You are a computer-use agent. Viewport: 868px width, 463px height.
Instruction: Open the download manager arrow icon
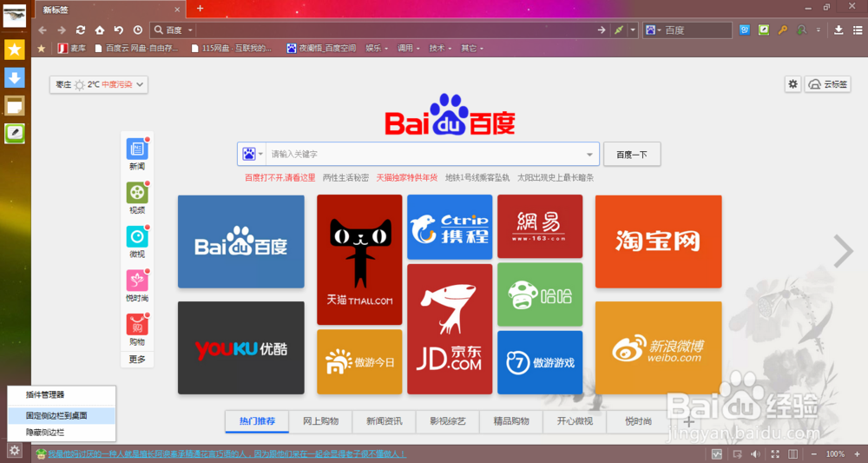click(838, 30)
